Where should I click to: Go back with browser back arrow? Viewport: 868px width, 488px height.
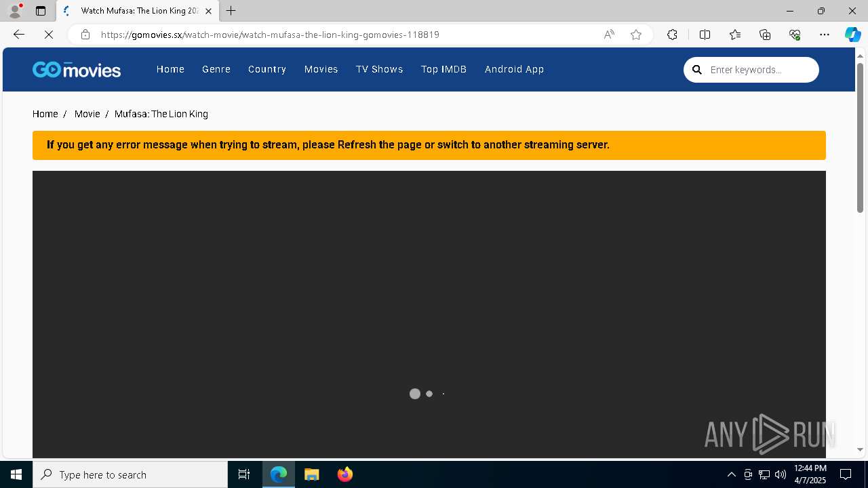tap(19, 35)
